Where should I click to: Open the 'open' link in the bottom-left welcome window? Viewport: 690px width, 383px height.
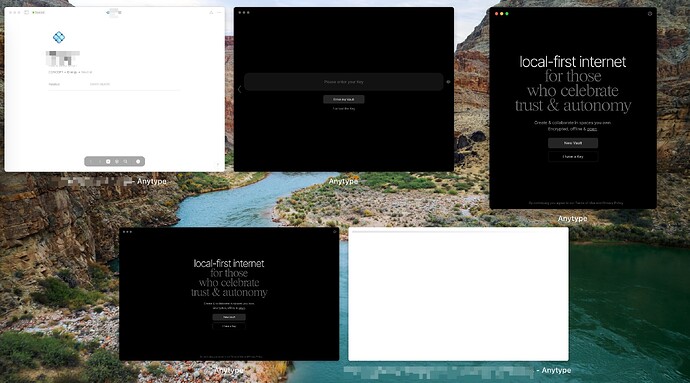(x=242, y=308)
